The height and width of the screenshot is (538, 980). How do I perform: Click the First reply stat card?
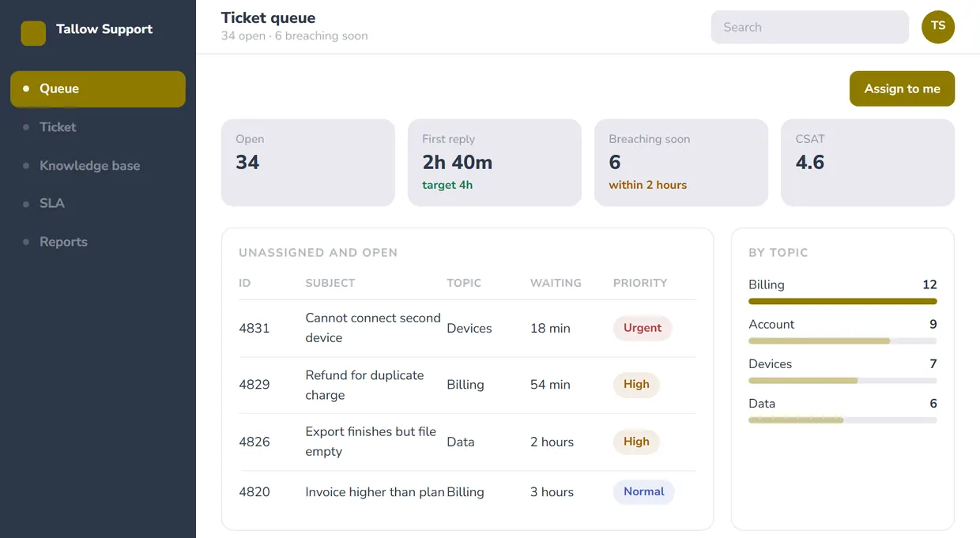(x=495, y=163)
